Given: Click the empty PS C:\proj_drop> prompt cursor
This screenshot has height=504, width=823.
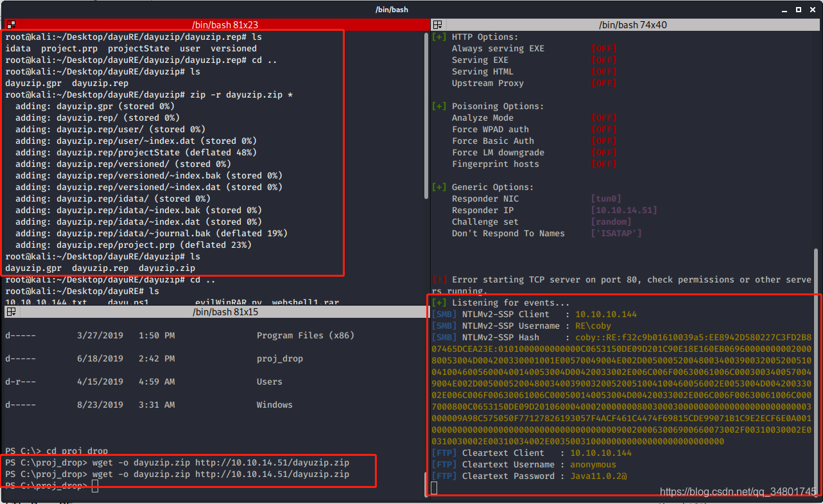Looking at the screenshot, I should pyautogui.click(x=95, y=486).
